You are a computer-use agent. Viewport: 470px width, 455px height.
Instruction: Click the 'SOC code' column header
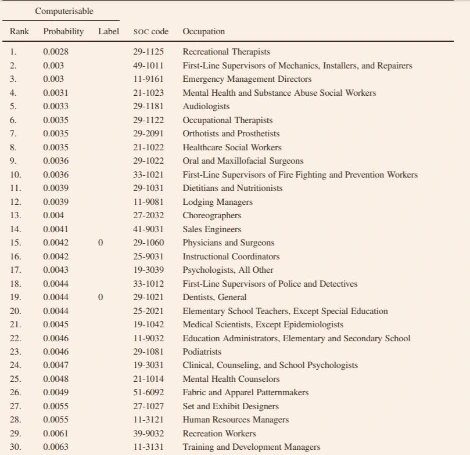coord(151,32)
